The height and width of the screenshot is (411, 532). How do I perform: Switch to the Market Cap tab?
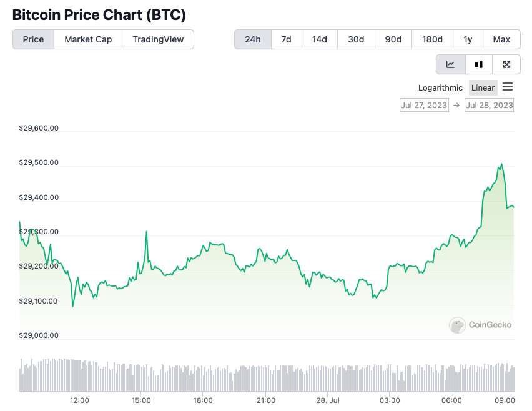(88, 39)
